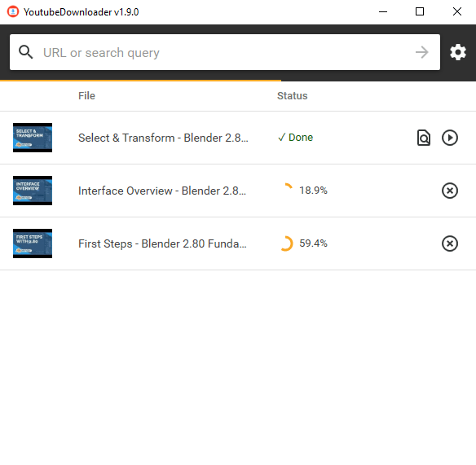Screen dimensions: 476x465
Task: Click the search magnifier icon
Action: [x=26, y=52]
